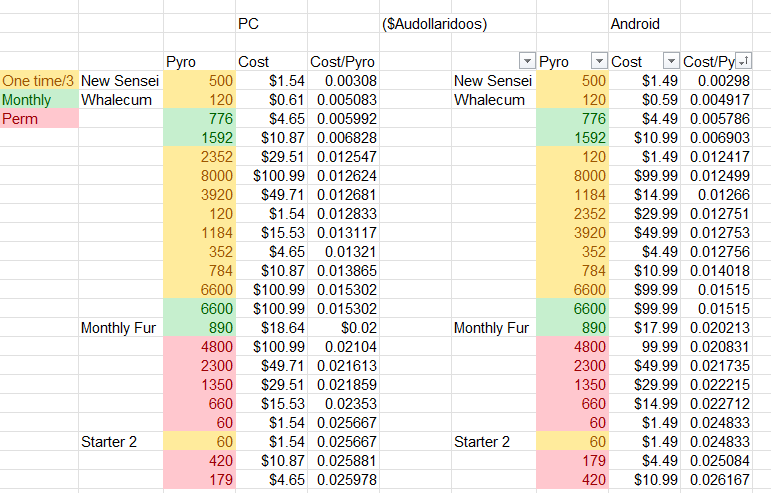Select the pink "Perm" legend cell
Viewport: 771px width, 493px height.
click(x=39, y=118)
